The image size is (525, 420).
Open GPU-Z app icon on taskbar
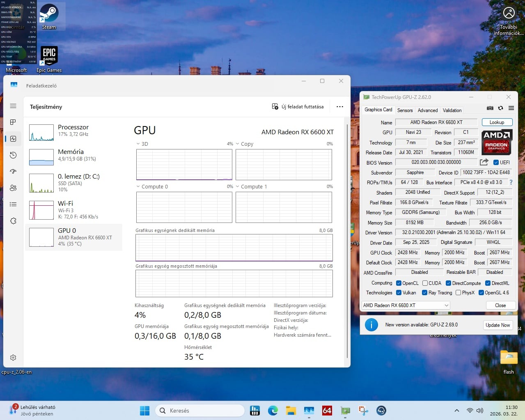click(x=345, y=411)
